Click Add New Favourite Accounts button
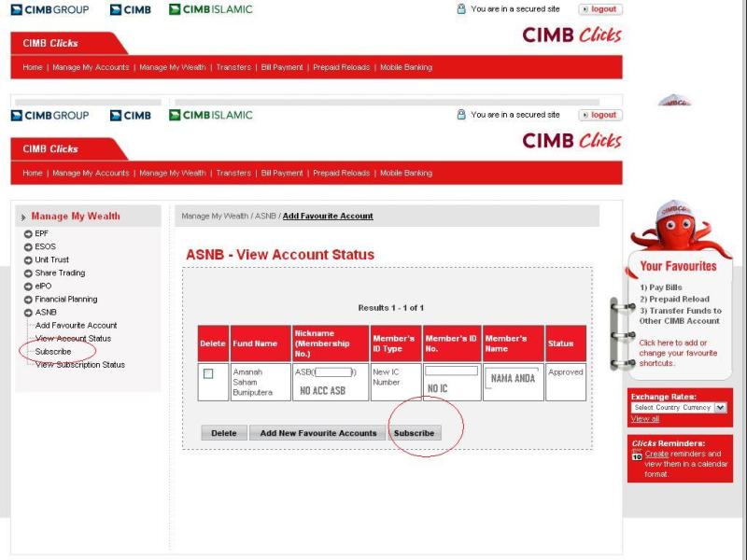The image size is (747, 560). 318,433
